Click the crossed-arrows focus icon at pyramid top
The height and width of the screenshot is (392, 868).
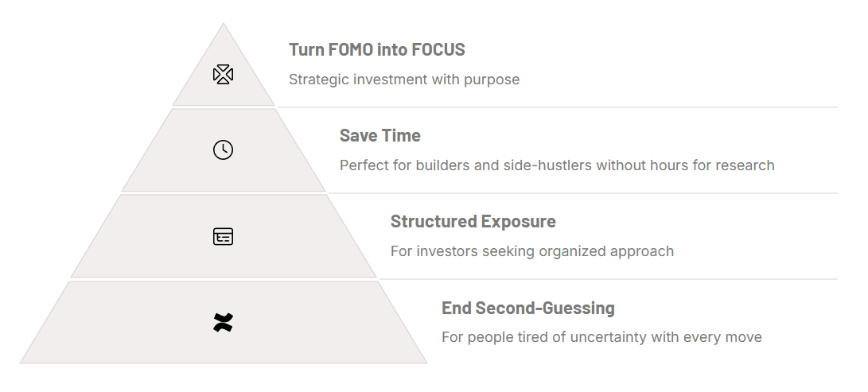(x=223, y=74)
